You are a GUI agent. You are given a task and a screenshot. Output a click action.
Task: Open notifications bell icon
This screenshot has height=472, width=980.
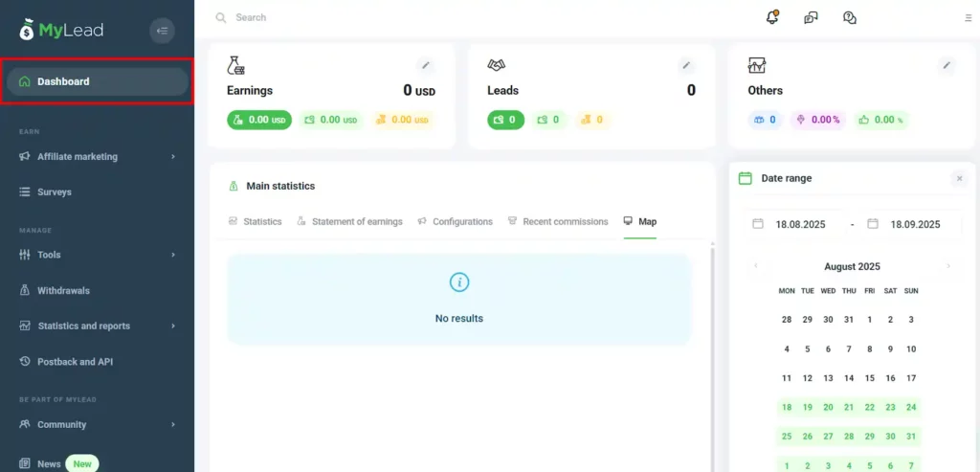coord(772,17)
